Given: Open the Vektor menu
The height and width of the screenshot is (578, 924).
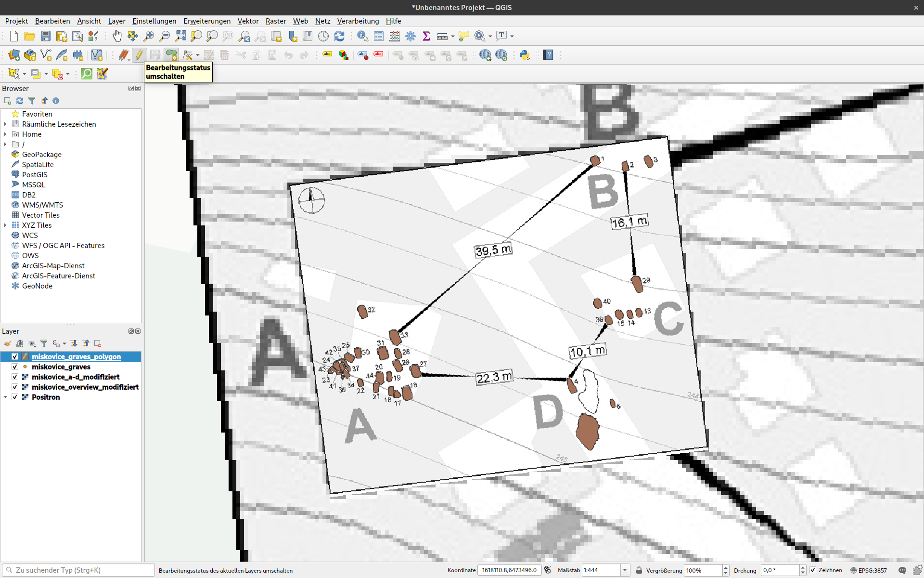Looking at the screenshot, I should [248, 21].
